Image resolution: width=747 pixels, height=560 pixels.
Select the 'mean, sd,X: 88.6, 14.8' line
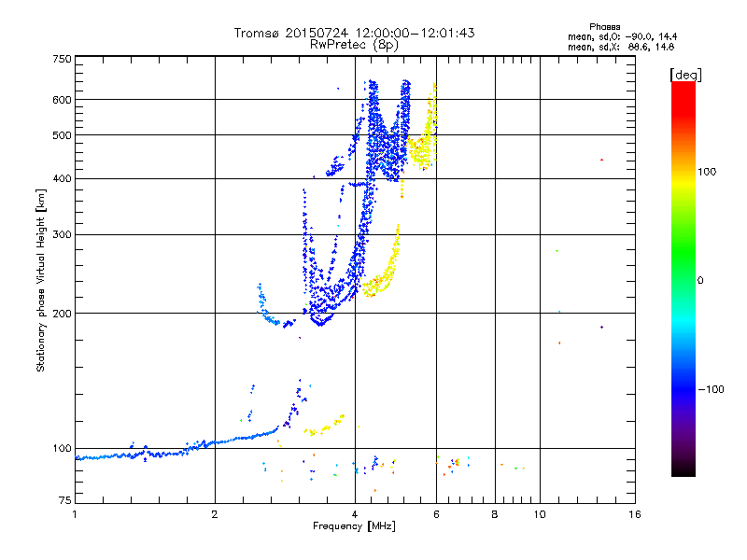(621, 47)
